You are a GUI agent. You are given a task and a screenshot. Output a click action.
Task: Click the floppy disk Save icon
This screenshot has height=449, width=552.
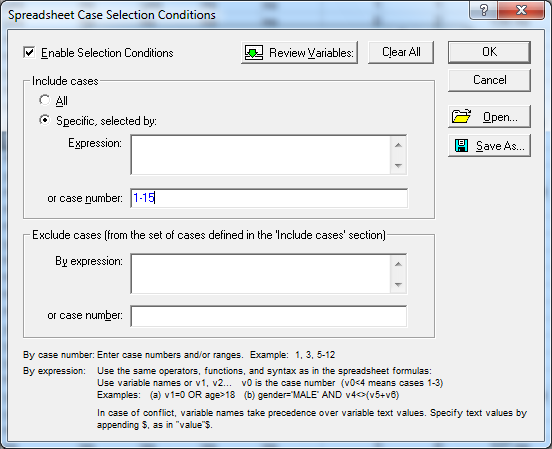click(461, 145)
